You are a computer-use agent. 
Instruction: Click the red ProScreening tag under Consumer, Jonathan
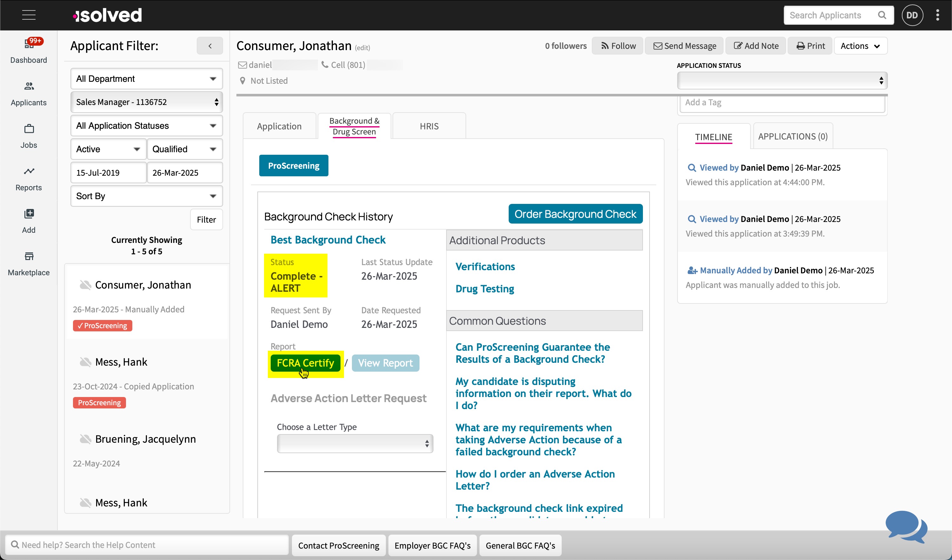click(102, 326)
